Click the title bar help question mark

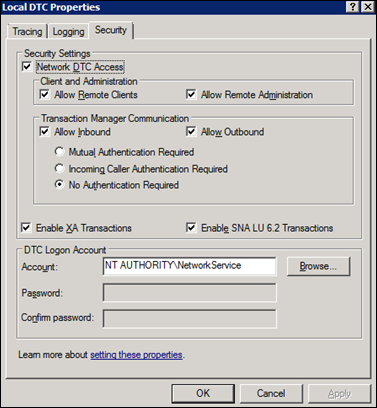coord(353,7)
